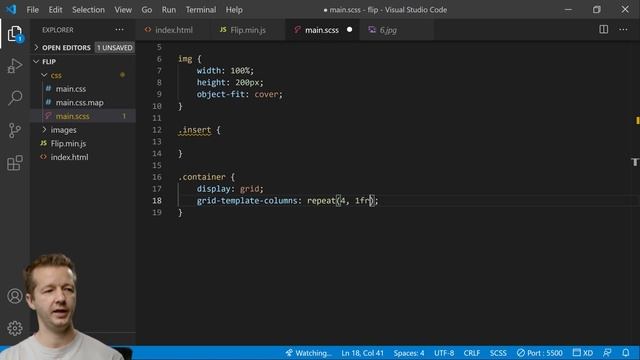Screen dimensions: 640x360
Task: Change language mode via SCSS
Action: (x=498, y=353)
